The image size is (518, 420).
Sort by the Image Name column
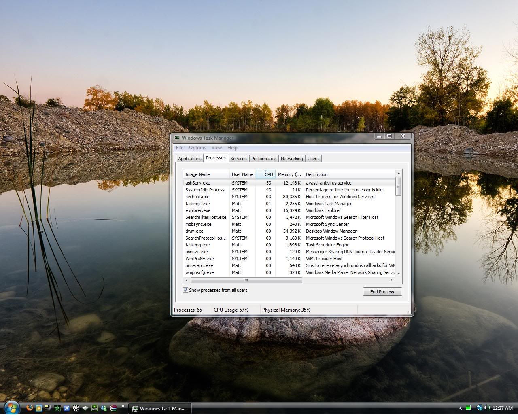(x=206, y=174)
